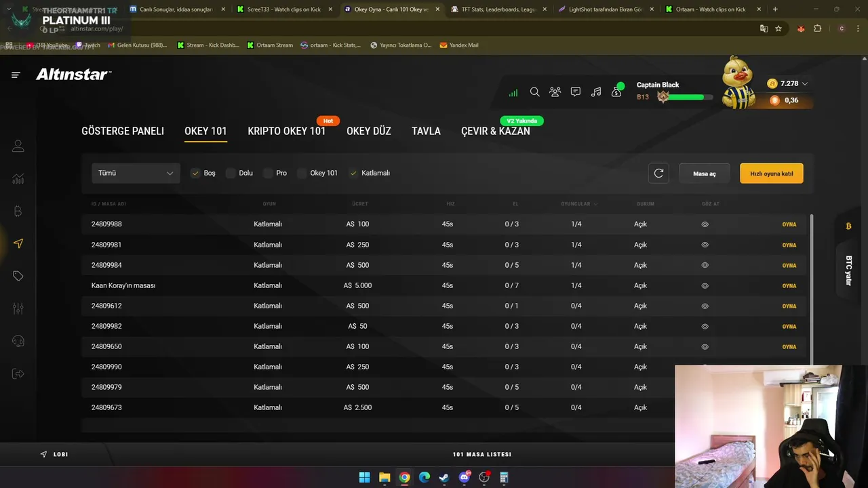Click the yellow duck avatar
Viewport: 868px width, 488px height.
point(738,83)
